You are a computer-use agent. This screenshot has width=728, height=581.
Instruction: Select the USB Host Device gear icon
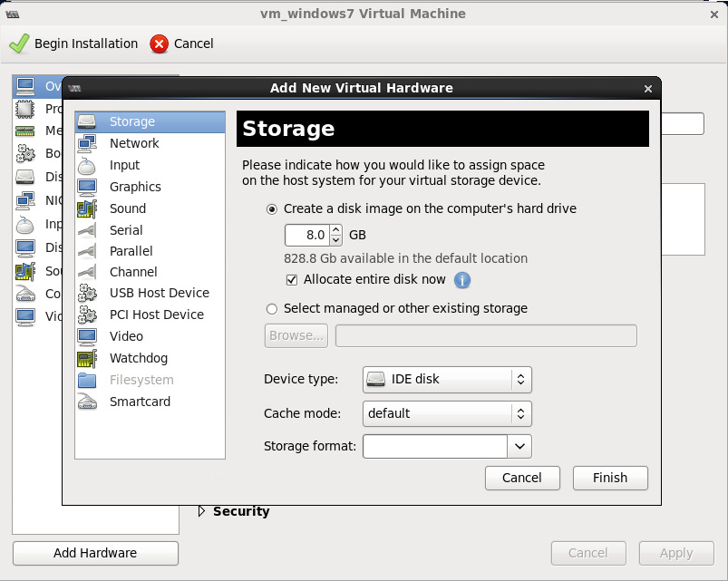click(87, 293)
